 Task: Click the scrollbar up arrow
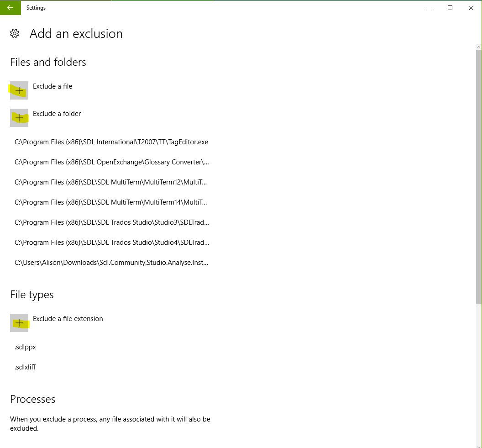[479, 47]
